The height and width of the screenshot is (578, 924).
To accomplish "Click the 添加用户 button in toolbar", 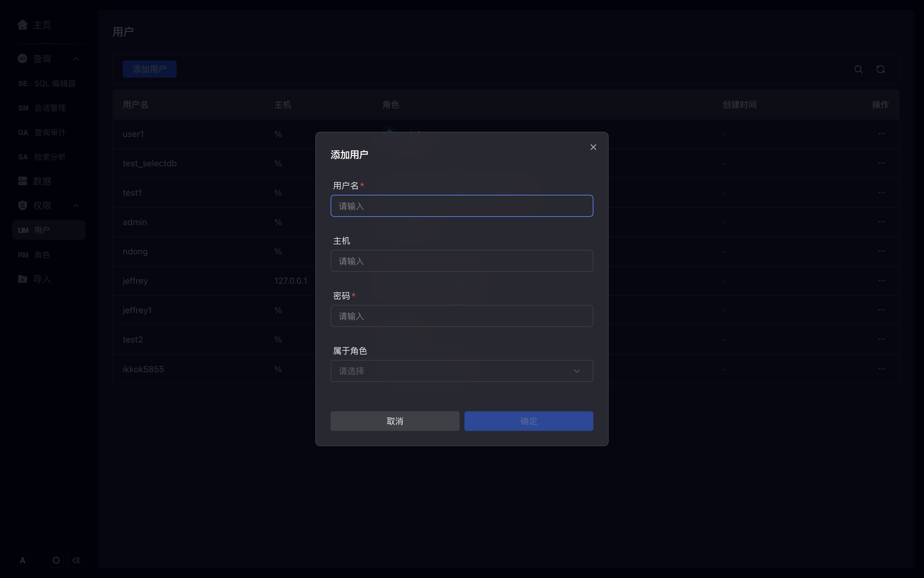I will tap(149, 69).
